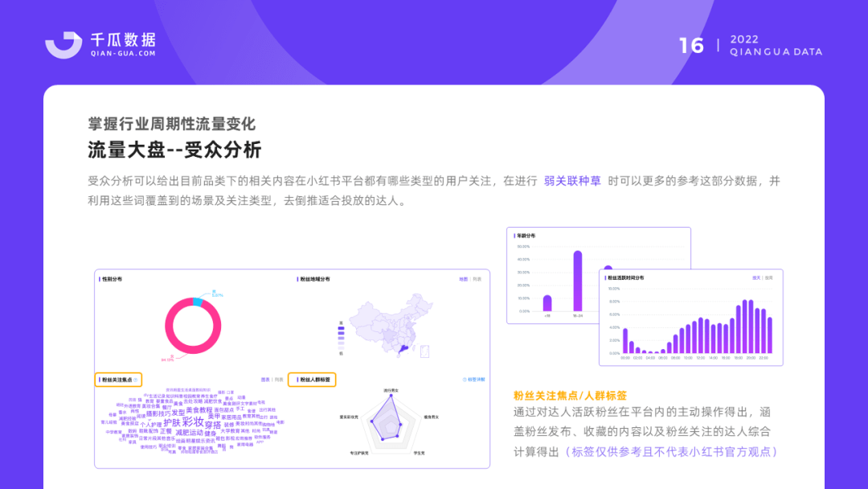
Task: Select the 图表 tab in focus panel
Action: pyautogui.click(x=266, y=377)
